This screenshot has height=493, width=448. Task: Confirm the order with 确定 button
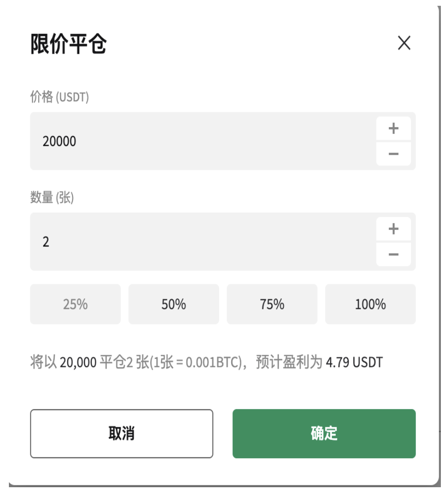(324, 434)
